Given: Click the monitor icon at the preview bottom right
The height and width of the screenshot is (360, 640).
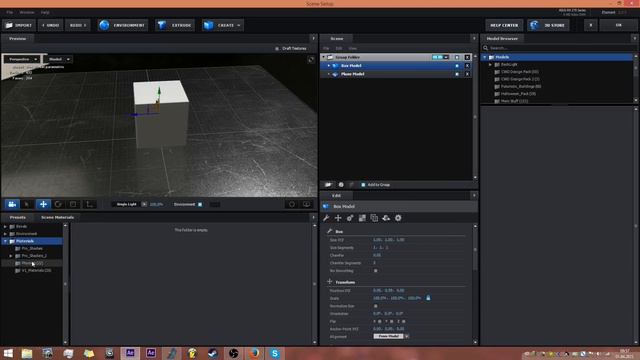Looking at the screenshot, I should 307,204.
